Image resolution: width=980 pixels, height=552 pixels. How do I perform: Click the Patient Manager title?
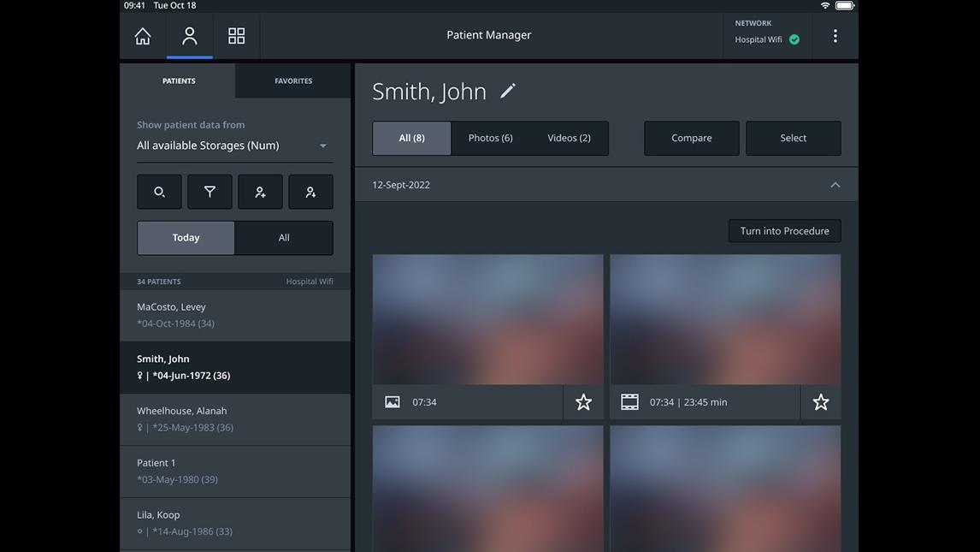pyautogui.click(x=489, y=36)
